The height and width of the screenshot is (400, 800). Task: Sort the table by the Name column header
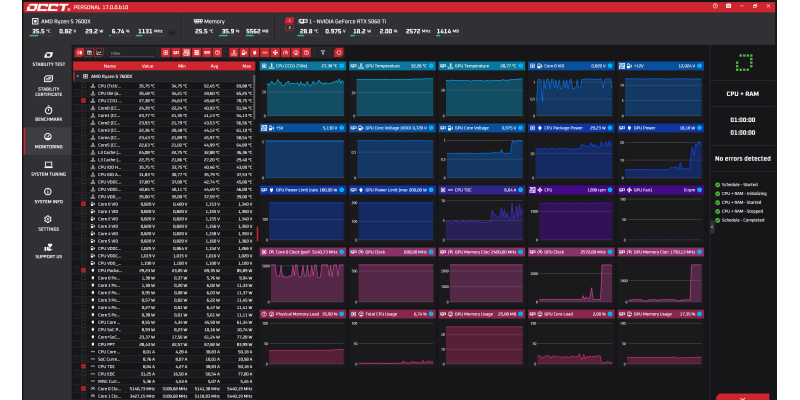point(110,66)
